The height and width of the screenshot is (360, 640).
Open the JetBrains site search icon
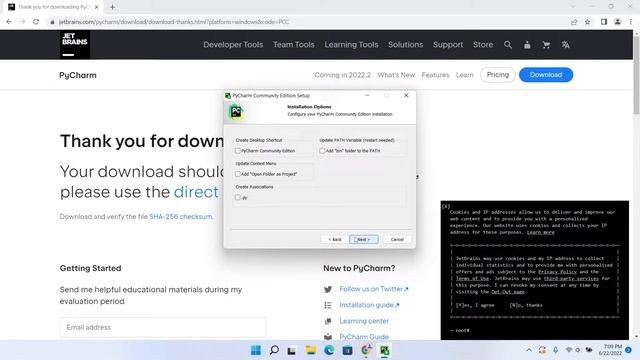(508, 45)
